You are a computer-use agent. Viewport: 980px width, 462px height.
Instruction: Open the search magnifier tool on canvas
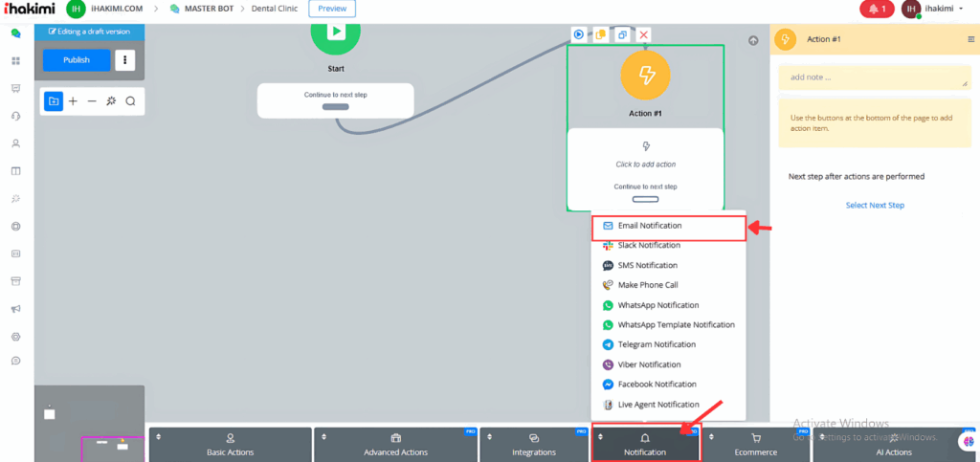[x=130, y=100]
